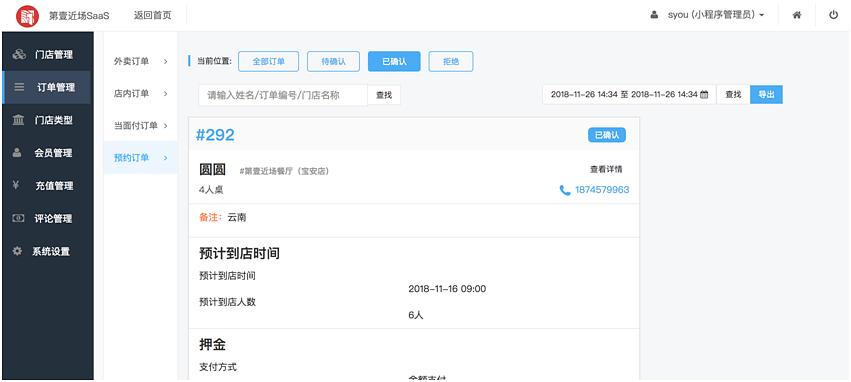Viewport: 851px width, 382px height.
Task: Click the calendar icon in date range field
Action: tap(704, 94)
